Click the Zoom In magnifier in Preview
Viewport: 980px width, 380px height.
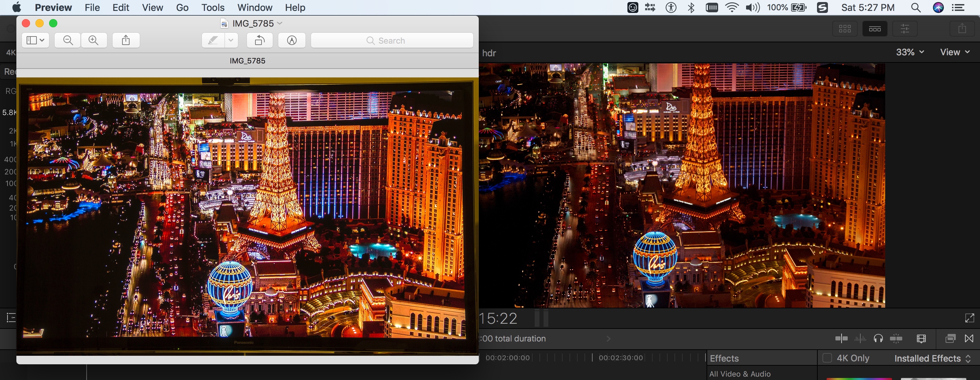click(93, 40)
